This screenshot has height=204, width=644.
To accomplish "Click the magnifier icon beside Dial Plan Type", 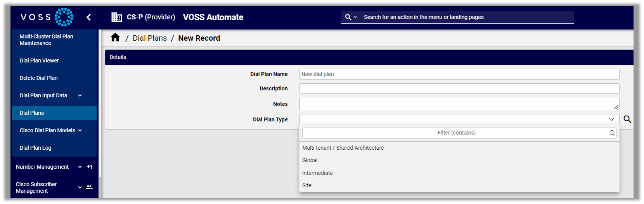I will (x=627, y=119).
